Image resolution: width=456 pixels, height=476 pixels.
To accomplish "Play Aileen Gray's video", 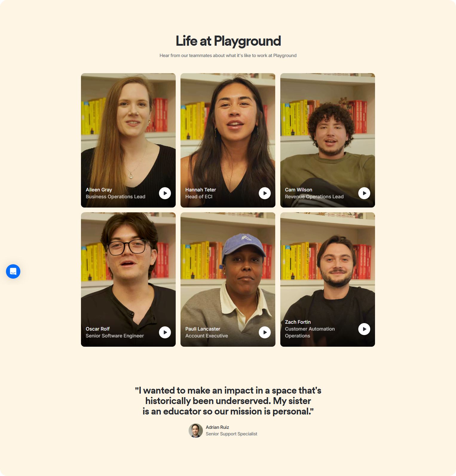I will (x=165, y=193).
